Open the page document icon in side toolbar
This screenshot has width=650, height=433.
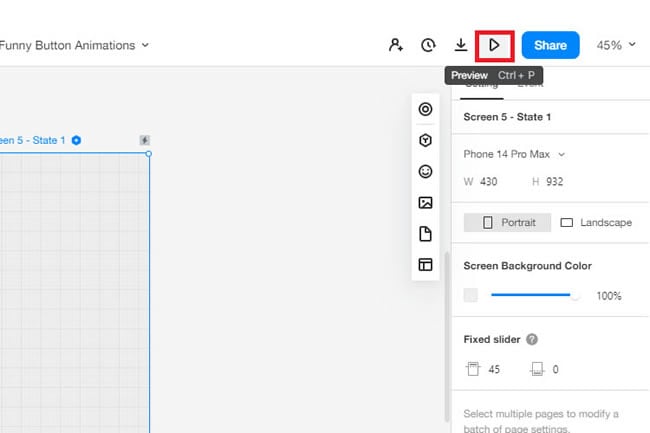click(x=425, y=234)
